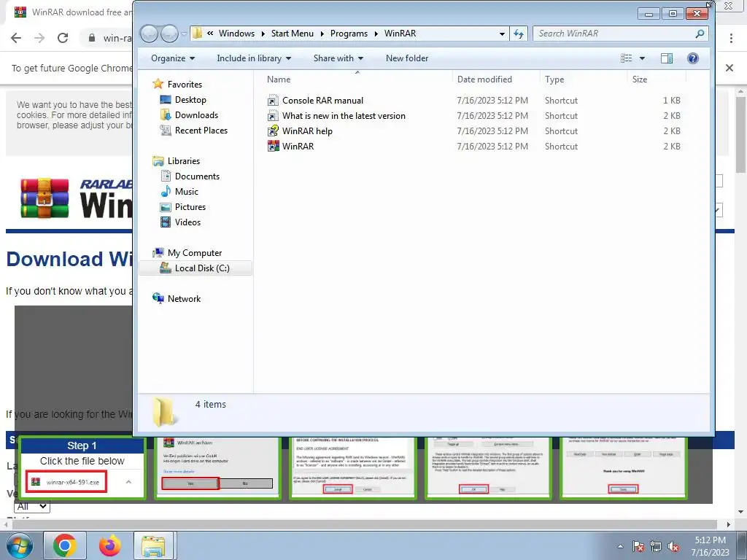Click the Back navigation arrow in Explorer

(149, 34)
